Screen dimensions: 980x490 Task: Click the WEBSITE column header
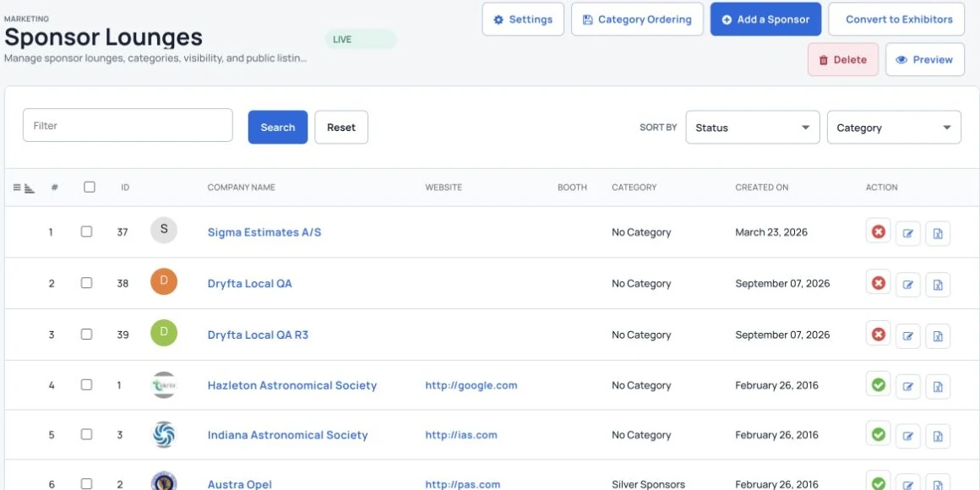[444, 187]
